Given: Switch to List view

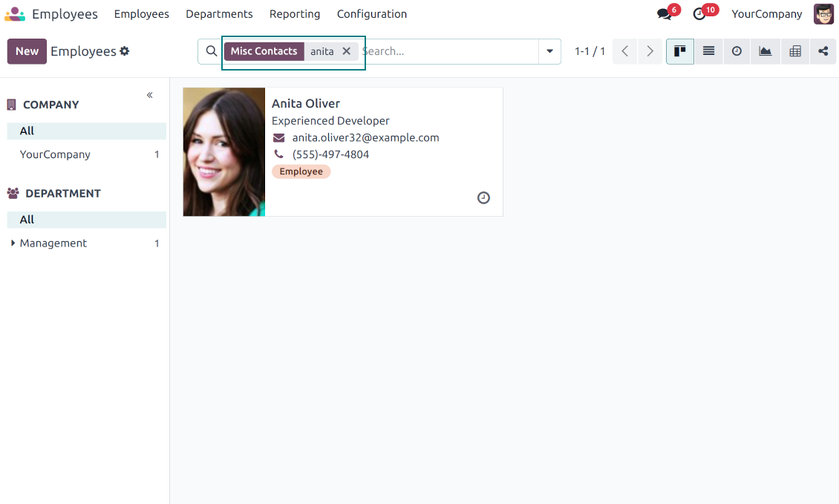Looking at the screenshot, I should [x=708, y=51].
